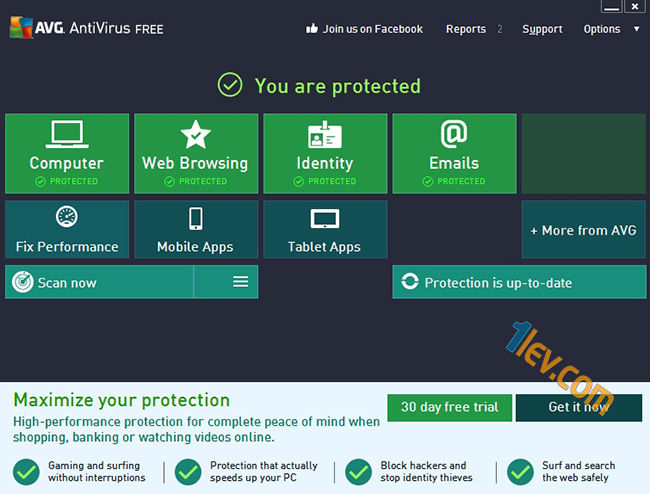The width and height of the screenshot is (650, 494).
Task: Open the Emails at-sign icon
Action: (x=454, y=134)
